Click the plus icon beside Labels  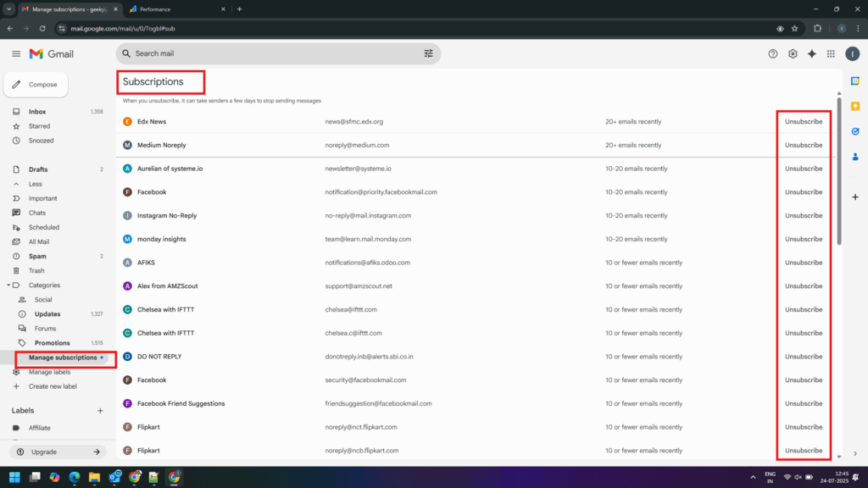(100, 411)
